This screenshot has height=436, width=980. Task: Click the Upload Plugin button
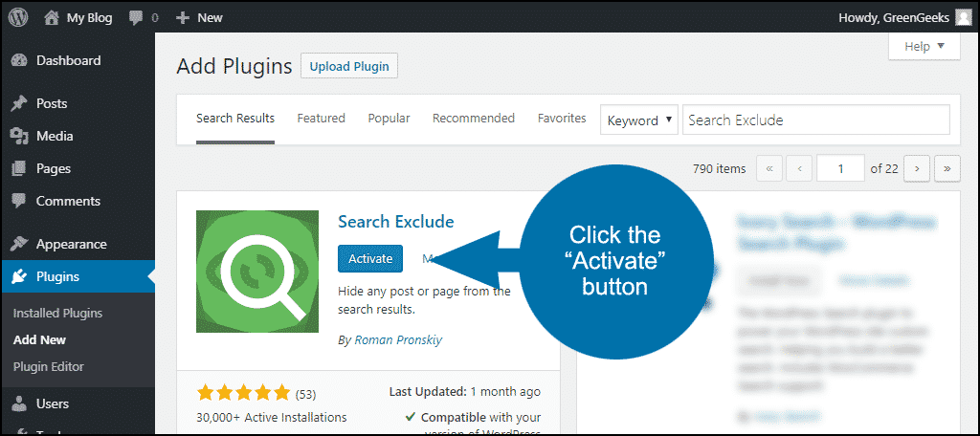tap(349, 66)
